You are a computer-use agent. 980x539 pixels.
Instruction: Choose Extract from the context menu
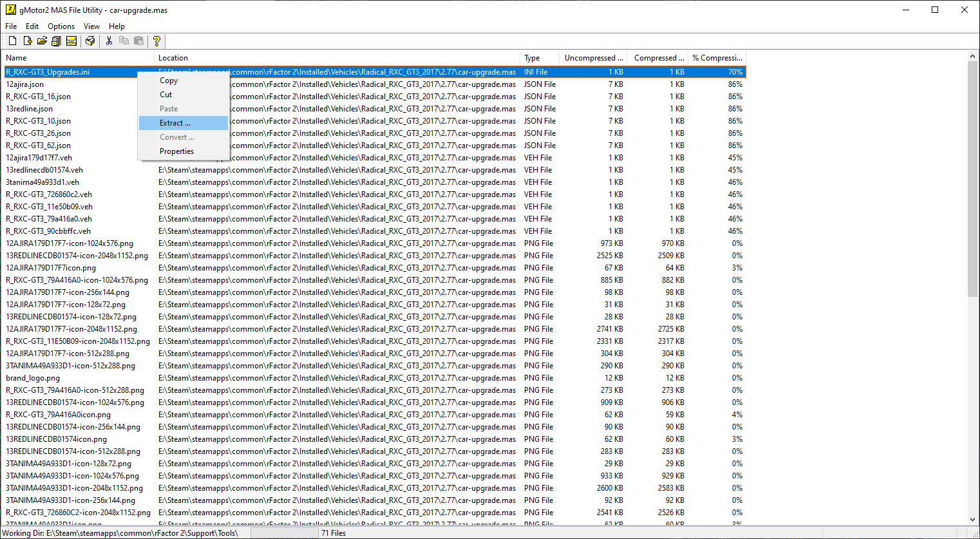tap(175, 123)
